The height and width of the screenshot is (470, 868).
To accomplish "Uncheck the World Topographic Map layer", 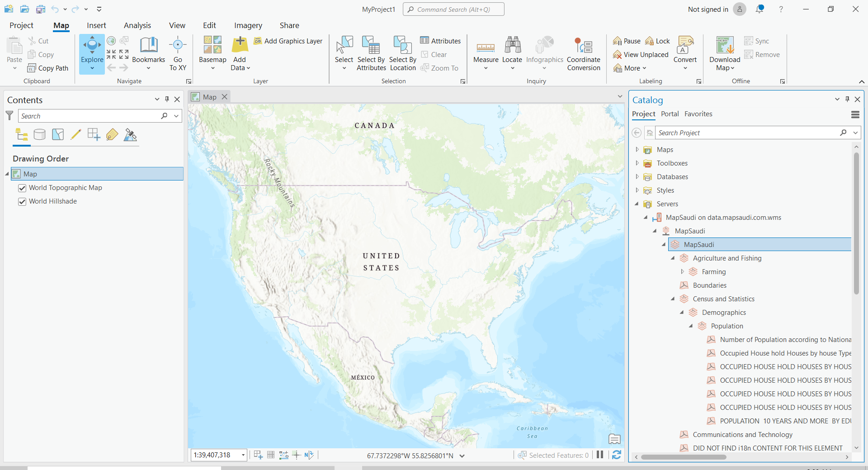I will click(x=22, y=188).
